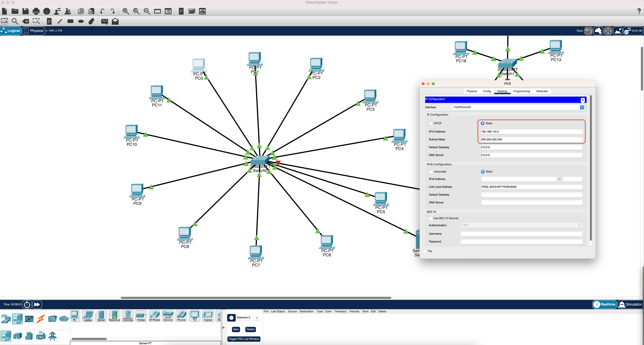Screen dimensions: 644x345
Task: Open the Config tab in PC0 window
Action: 487,91
